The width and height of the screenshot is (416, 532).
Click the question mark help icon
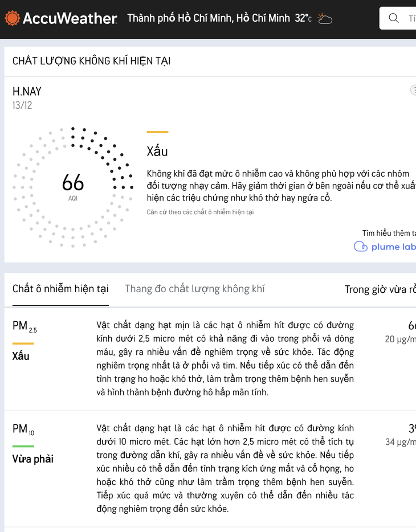pyautogui.click(x=413, y=91)
